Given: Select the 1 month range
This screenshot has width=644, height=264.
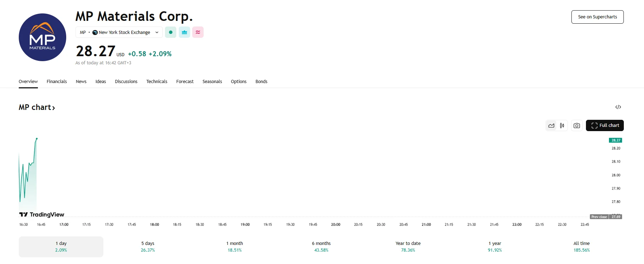Looking at the screenshot, I should [x=234, y=247].
